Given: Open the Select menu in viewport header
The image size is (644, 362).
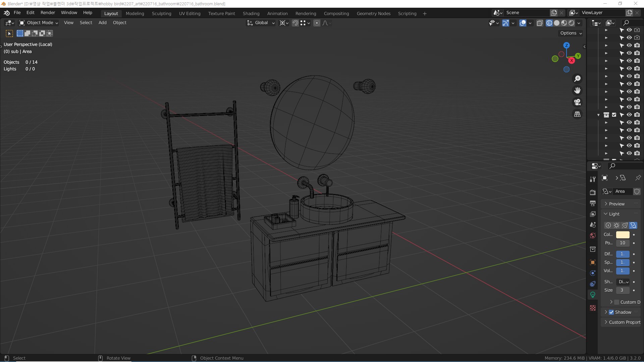Looking at the screenshot, I should (86, 23).
